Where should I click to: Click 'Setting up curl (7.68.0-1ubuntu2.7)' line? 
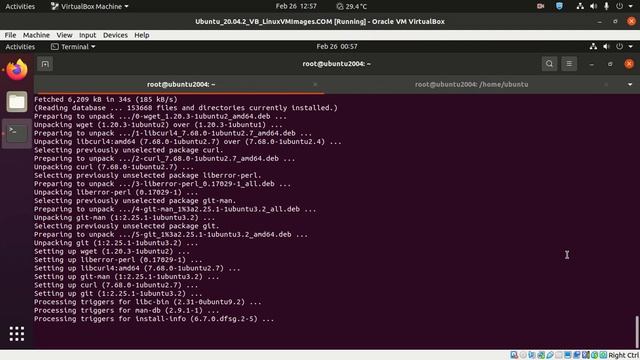point(116,285)
